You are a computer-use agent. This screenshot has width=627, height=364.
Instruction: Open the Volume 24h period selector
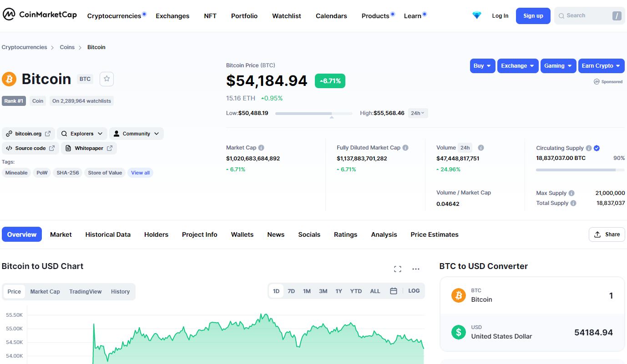click(465, 148)
